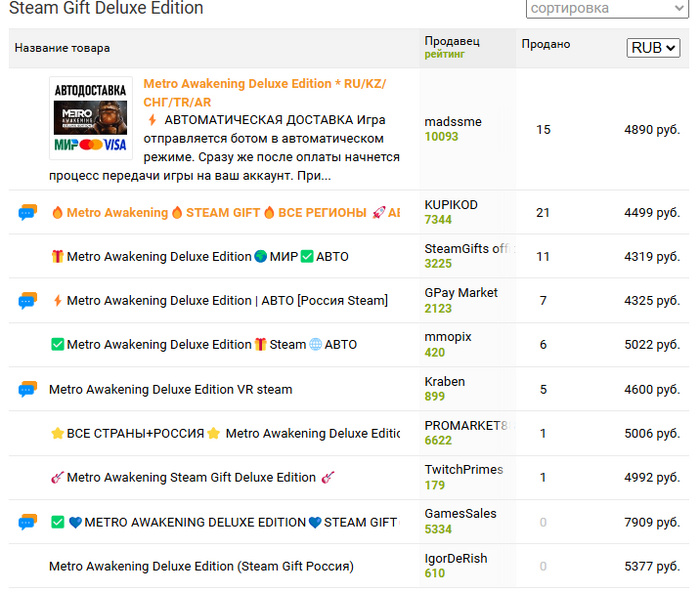This screenshot has height=592, width=700.
Task: Click chat icon in GamesSales row
Action: coord(28,521)
